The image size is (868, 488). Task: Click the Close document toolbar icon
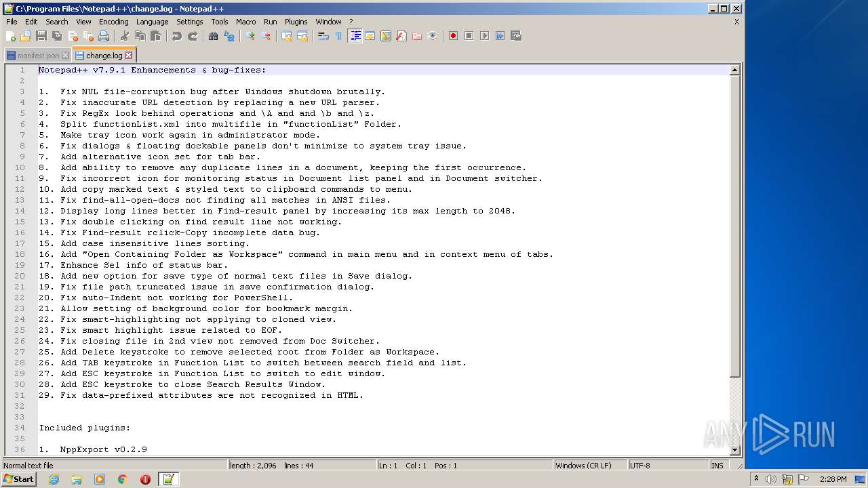pyautogui.click(x=73, y=36)
